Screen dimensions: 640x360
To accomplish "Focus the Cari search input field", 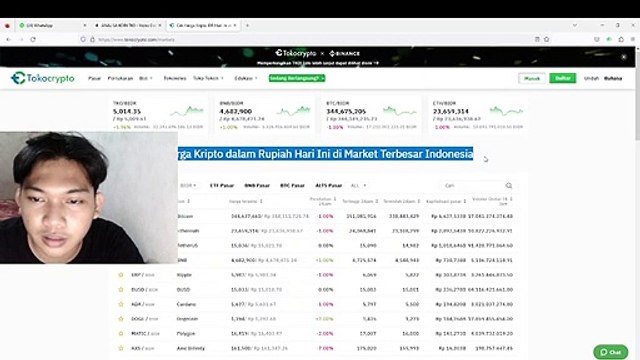I will 473,186.
